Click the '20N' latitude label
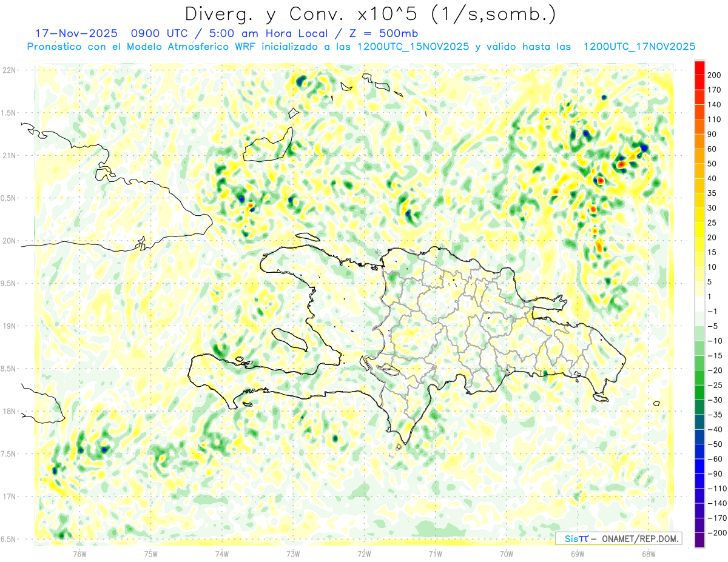 tap(9, 241)
